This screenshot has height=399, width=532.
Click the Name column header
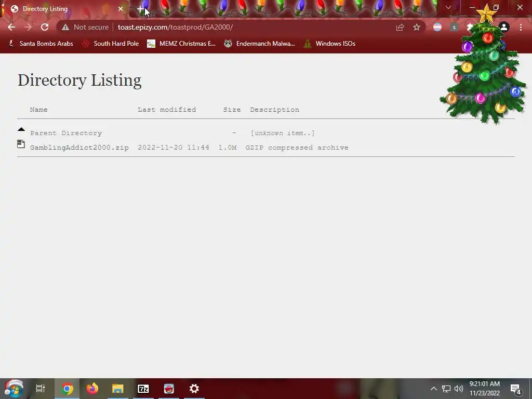point(38,110)
